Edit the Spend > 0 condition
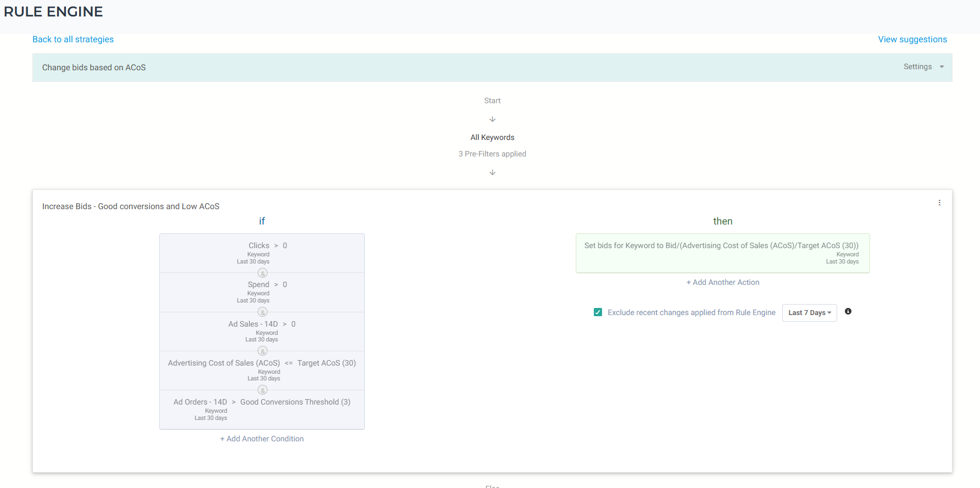 tap(262, 292)
